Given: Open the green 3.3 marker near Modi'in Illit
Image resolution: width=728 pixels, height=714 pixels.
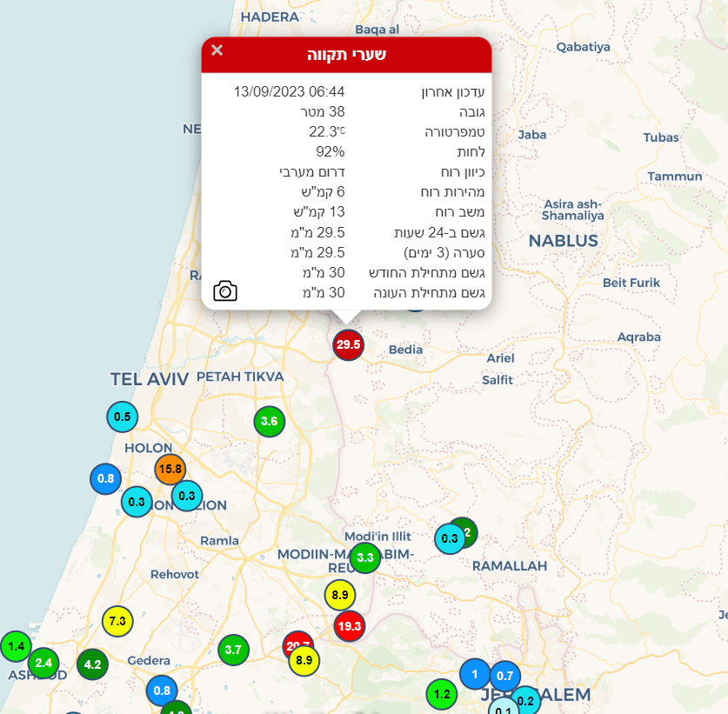Looking at the screenshot, I should coord(365,557).
